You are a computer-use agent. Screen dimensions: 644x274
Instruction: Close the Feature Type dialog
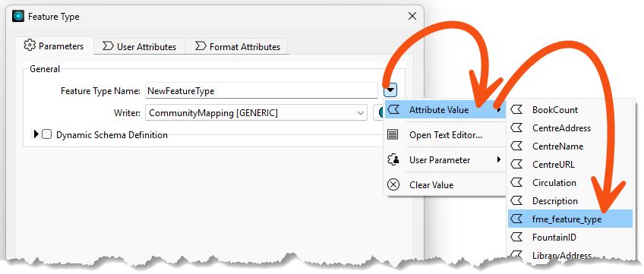point(412,17)
